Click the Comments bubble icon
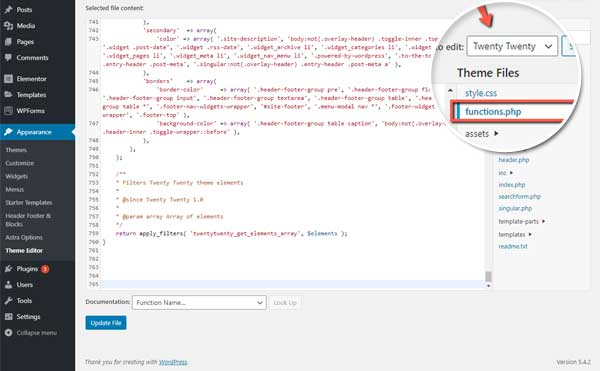600x371 pixels. (8, 58)
